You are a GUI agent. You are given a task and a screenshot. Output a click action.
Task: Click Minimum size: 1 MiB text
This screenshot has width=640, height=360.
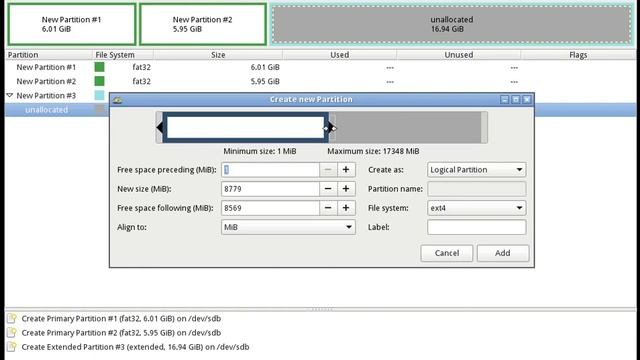point(260,151)
